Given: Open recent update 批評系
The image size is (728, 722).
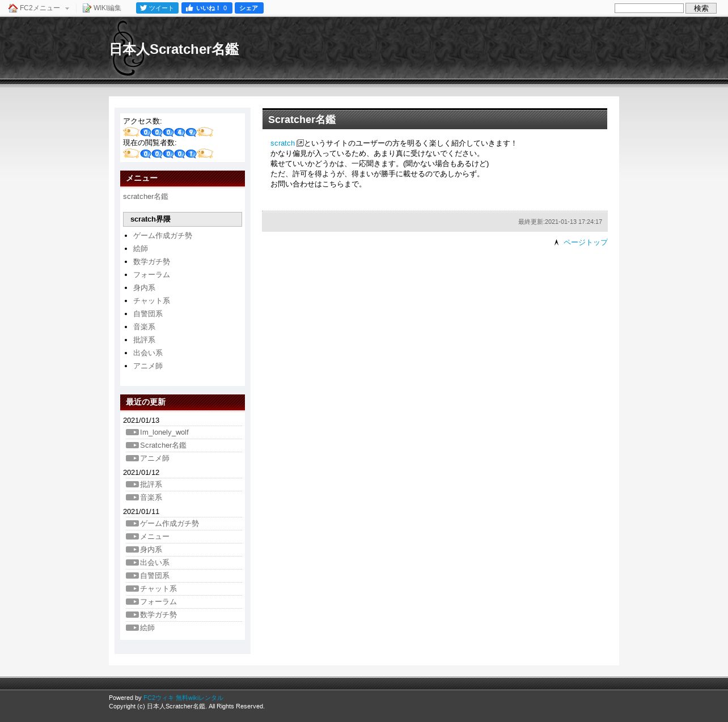Looking at the screenshot, I should pyautogui.click(x=151, y=485).
